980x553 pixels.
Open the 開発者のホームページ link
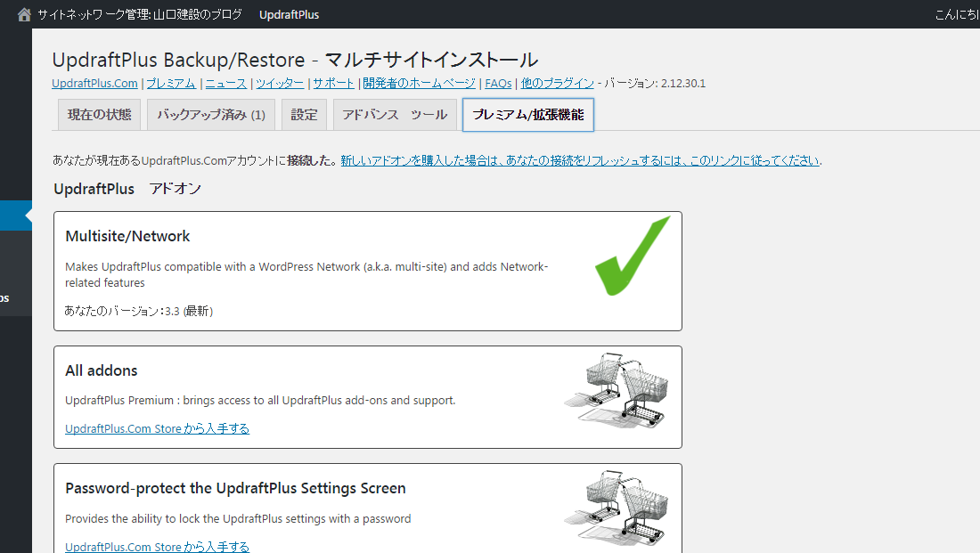[419, 84]
